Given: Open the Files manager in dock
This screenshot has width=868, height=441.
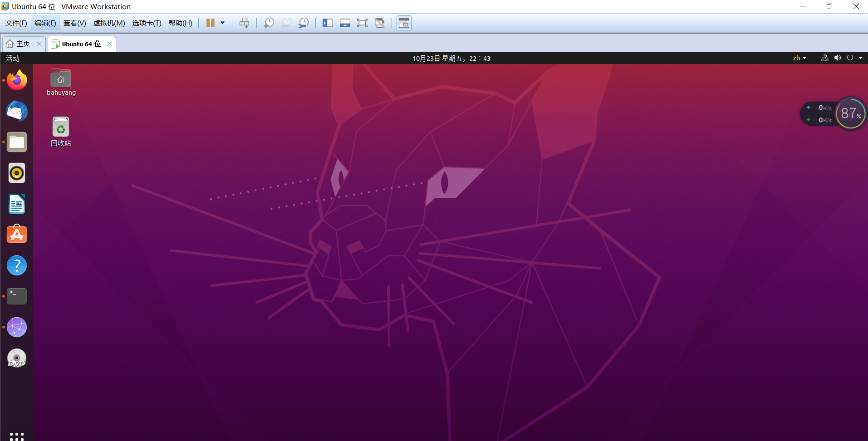Looking at the screenshot, I should (x=17, y=142).
